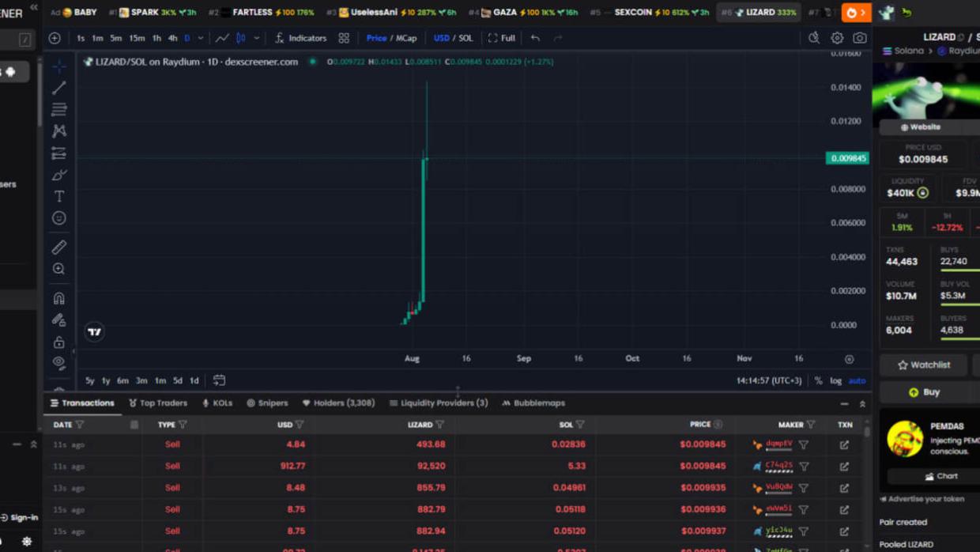
Task: Hide all drawings with eye icon
Action: (58, 363)
